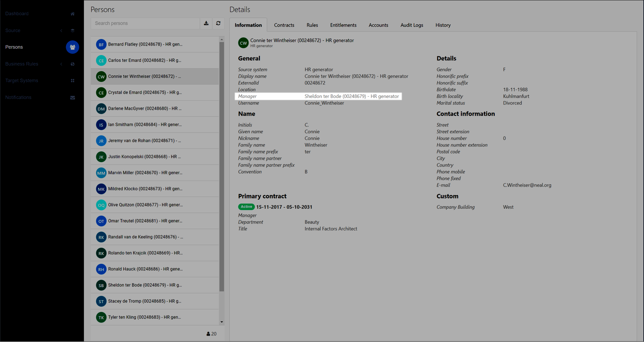Click inside the Search persons field
The image size is (644, 342).
click(x=145, y=23)
